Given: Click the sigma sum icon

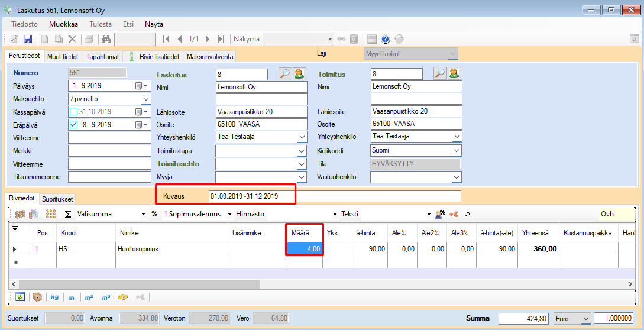Looking at the screenshot, I should [68, 214].
